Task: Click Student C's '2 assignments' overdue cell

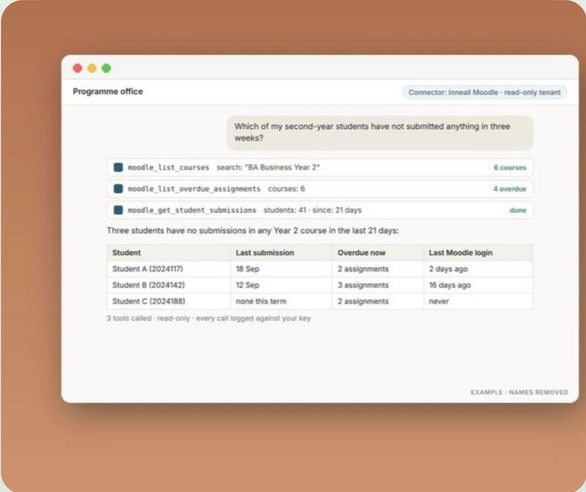Action: (x=377, y=301)
